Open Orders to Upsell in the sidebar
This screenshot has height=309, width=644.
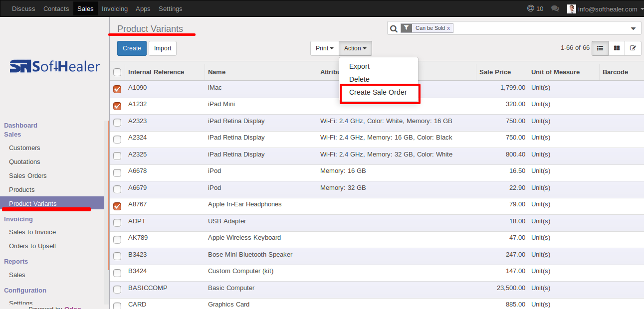[x=32, y=246]
